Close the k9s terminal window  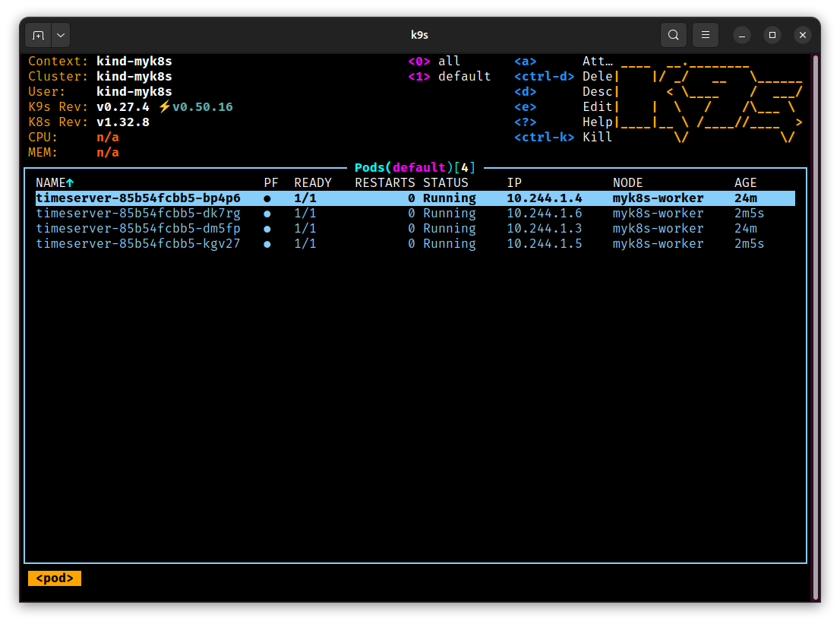(803, 36)
